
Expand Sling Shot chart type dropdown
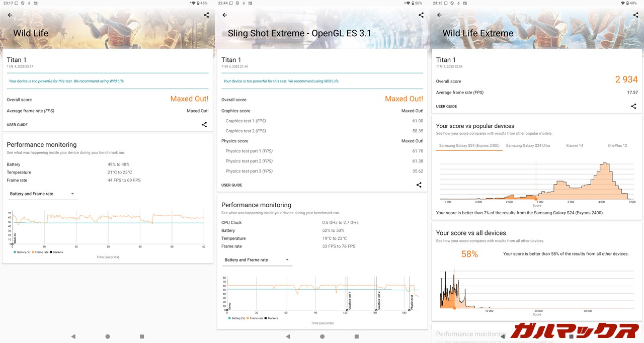pos(257,260)
